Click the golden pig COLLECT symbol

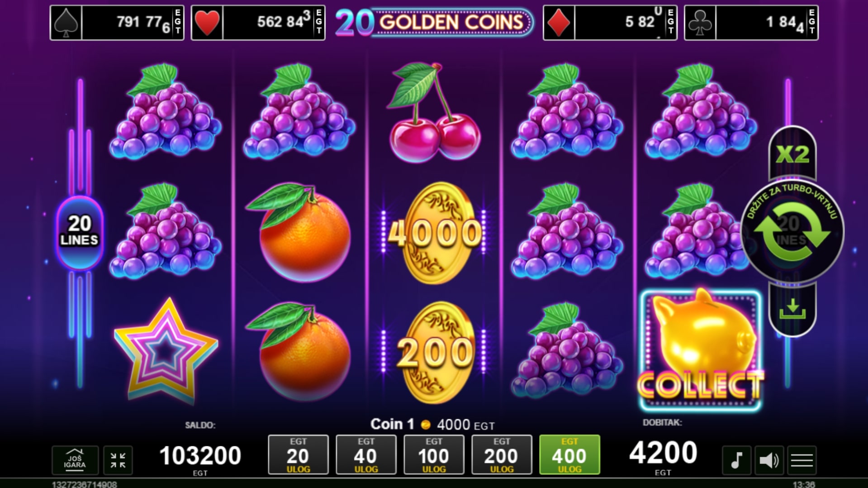(x=700, y=350)
